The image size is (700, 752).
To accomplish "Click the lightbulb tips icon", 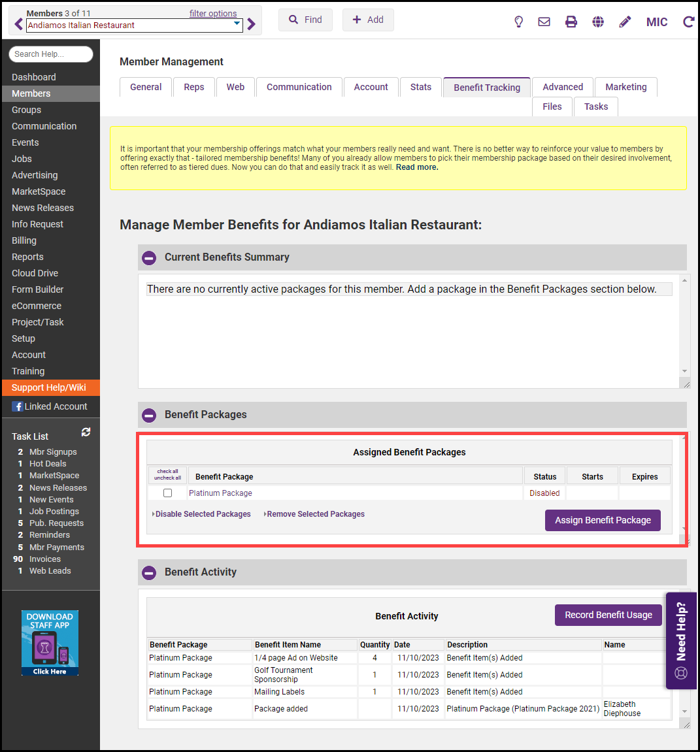I will tap(519, 22).
